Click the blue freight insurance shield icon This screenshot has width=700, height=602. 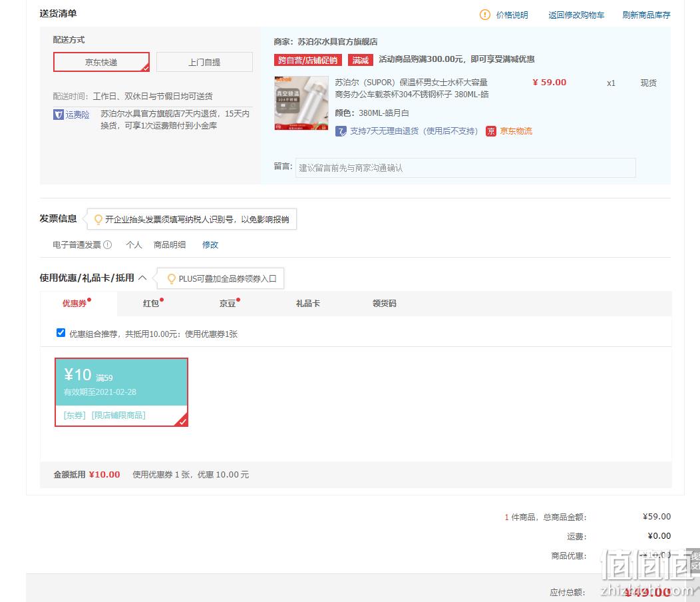(x=58, y=115)
